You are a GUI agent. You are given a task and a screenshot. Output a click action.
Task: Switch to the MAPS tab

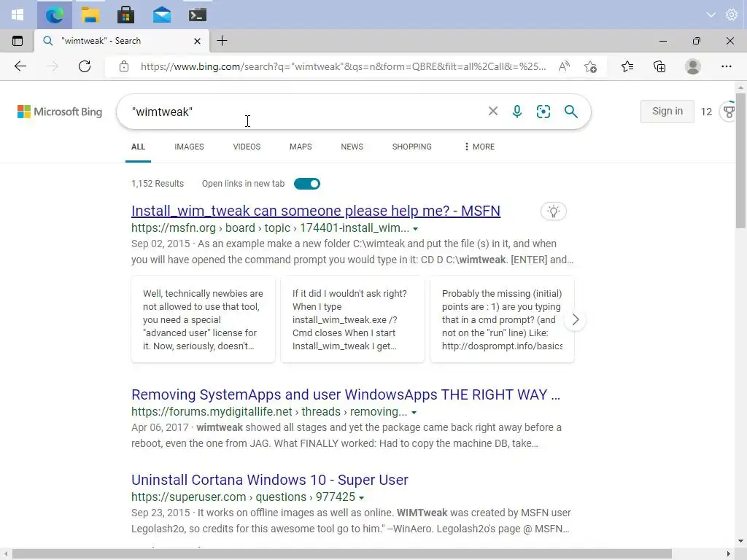point(301,147)
